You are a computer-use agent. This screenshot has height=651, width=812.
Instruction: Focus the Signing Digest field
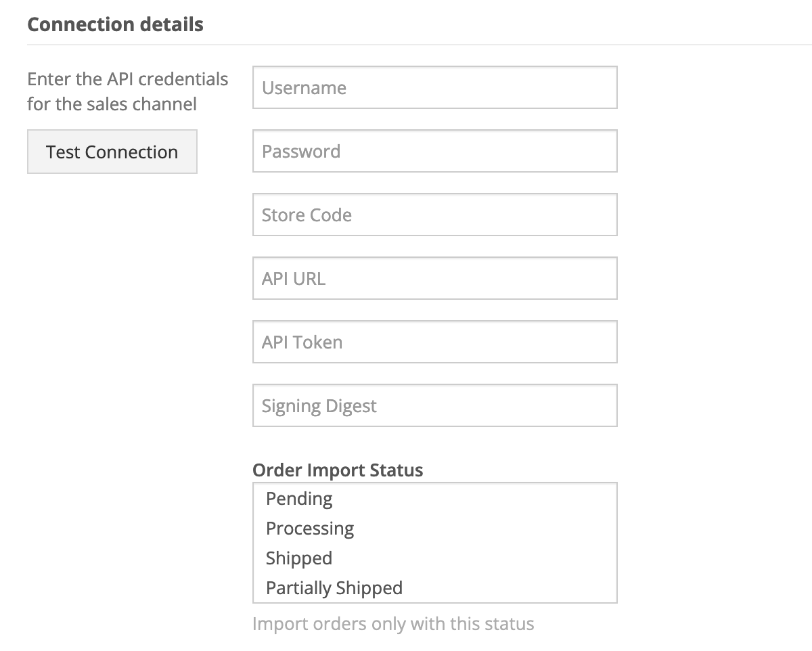(434, 405)
